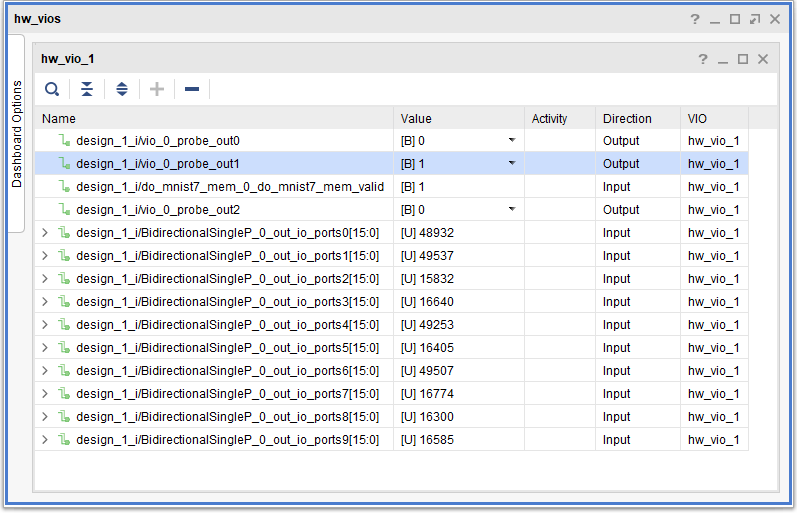
Task: Open value dropdown for vio_0_probe_out2
Action: coord(512,209)
